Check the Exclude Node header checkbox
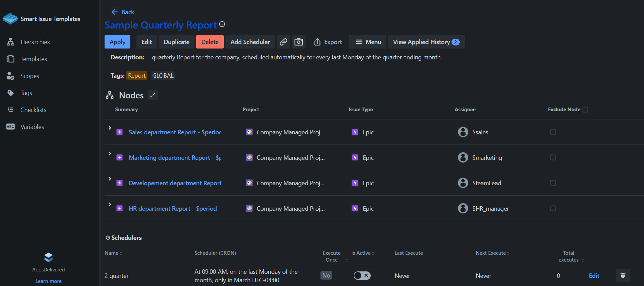Image resolution: width=644 pixels, height=286 pixels. tap(585, 110)
